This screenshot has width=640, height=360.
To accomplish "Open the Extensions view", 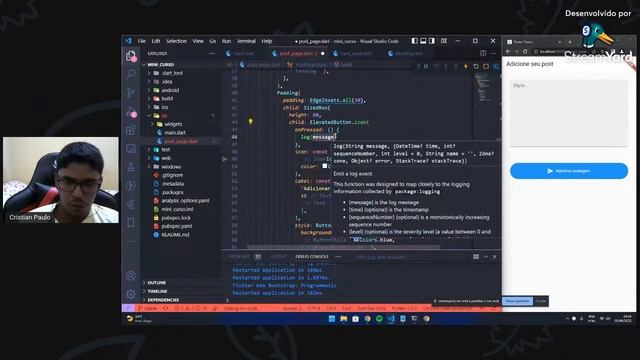I will click(131, 130).
